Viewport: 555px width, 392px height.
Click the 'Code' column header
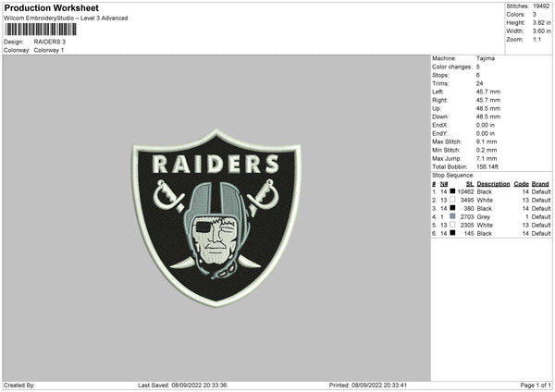click(521, 184)
